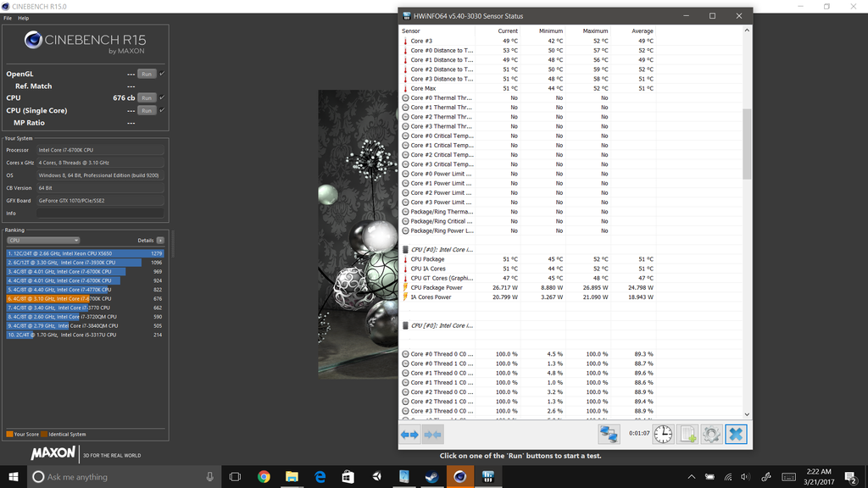Run the CPU (Single Core) benchmark
Viewport: 868px width, 488px height.
tap(147, 110)
